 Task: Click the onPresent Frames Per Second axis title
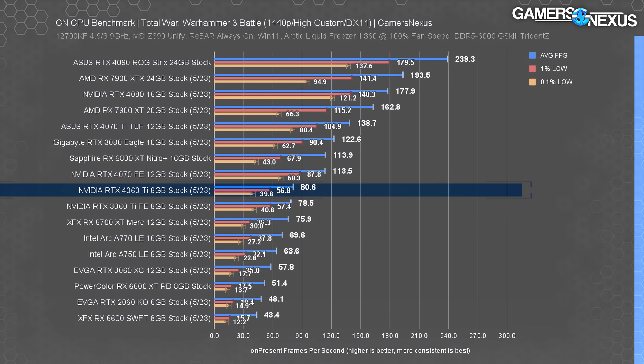pyautogui.click(x=360, y=351)
